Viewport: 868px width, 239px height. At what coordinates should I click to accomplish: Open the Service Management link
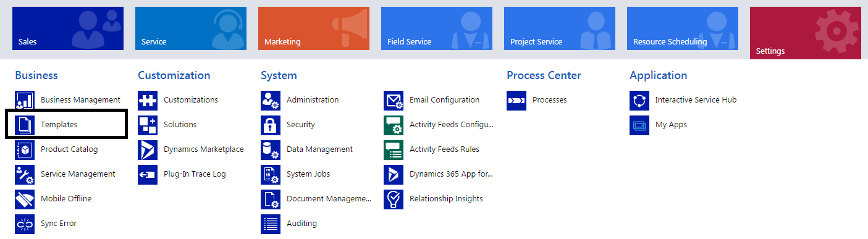(x=78, y=174)
